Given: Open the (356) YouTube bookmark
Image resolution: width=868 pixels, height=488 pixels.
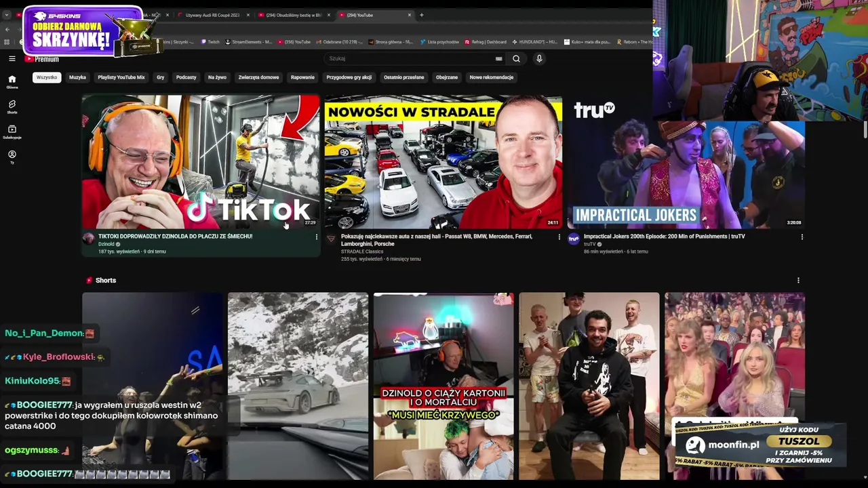Looking at the screenshot, I should (x=294, y=42).
